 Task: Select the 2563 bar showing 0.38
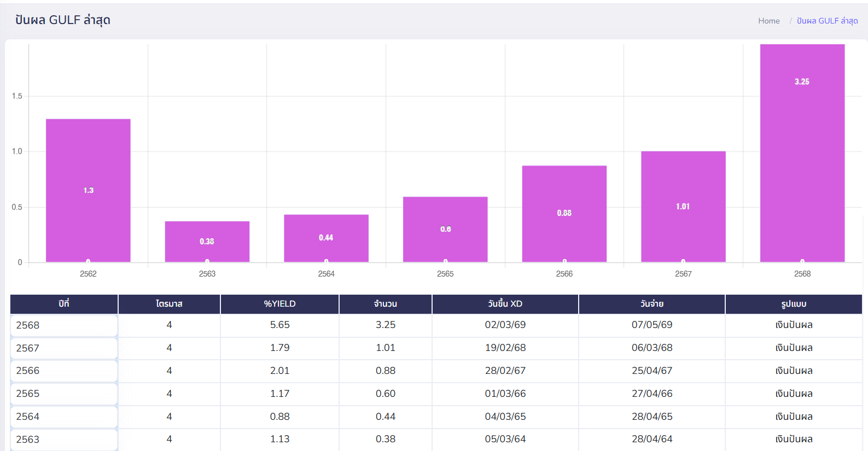pyautogui.click(x=207, y=242)
